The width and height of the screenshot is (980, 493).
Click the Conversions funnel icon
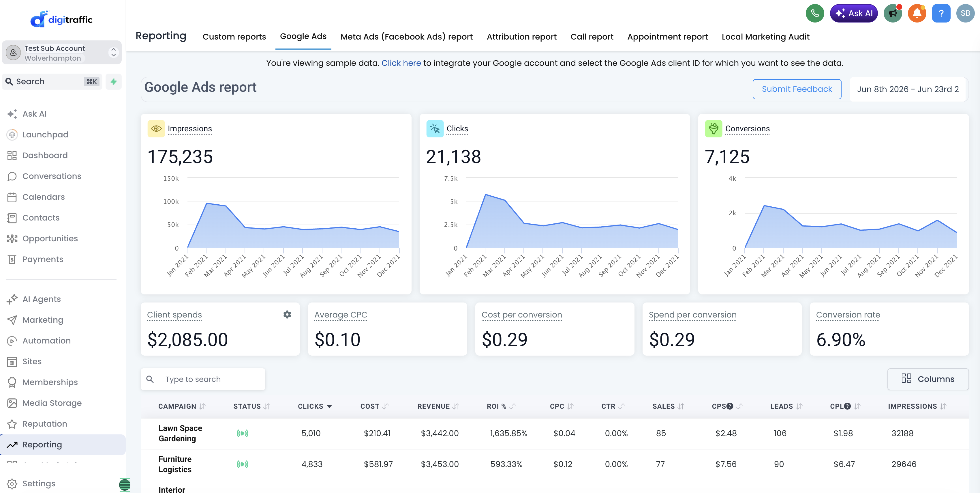(x=713, y=129)
